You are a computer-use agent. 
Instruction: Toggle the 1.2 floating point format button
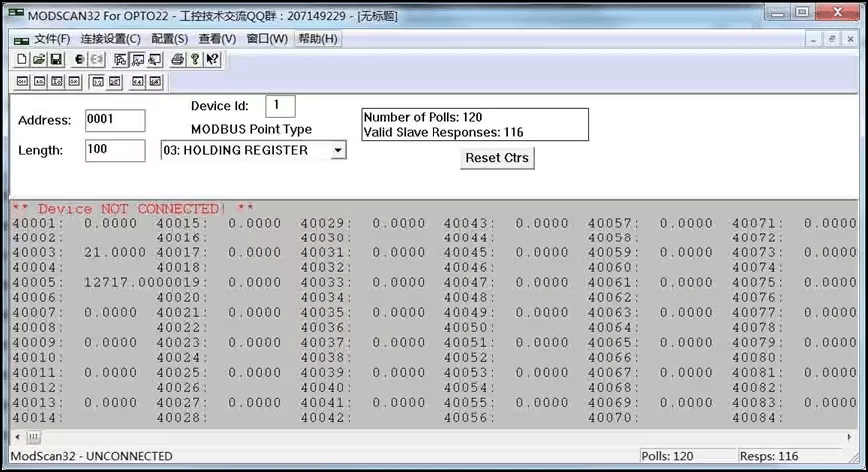point(98,82)
